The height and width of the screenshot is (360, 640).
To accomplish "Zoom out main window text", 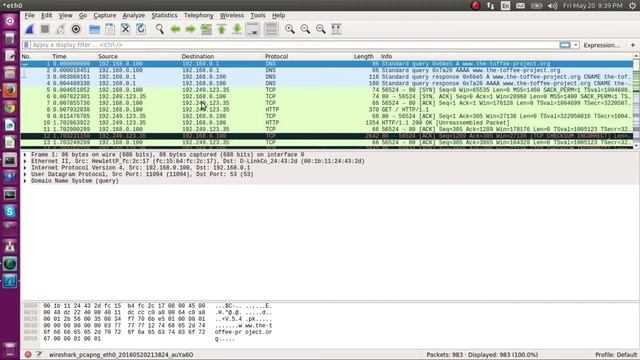I will 305,29.
